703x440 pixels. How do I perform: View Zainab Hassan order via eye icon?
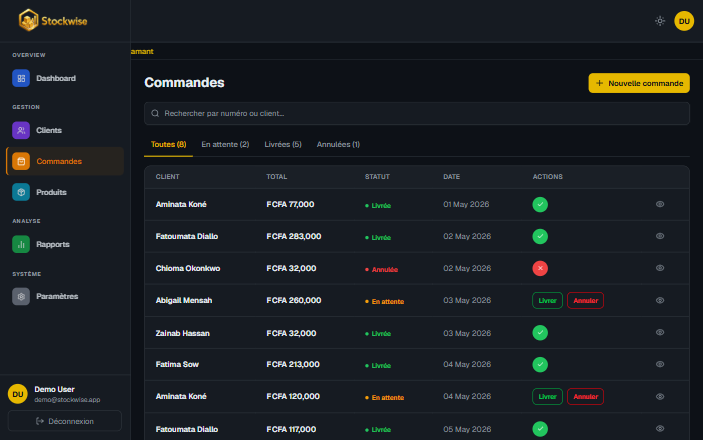click(x=660, y=332)
